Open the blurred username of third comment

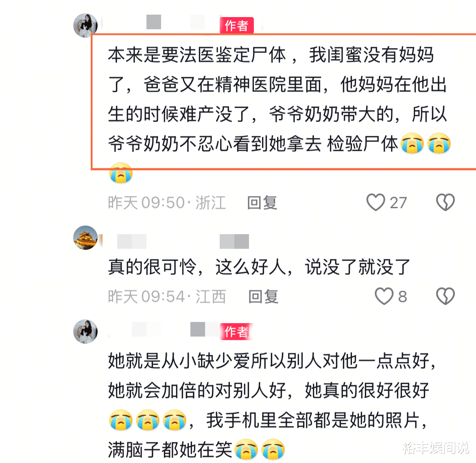pyautogui.click(x=164, y=330)
